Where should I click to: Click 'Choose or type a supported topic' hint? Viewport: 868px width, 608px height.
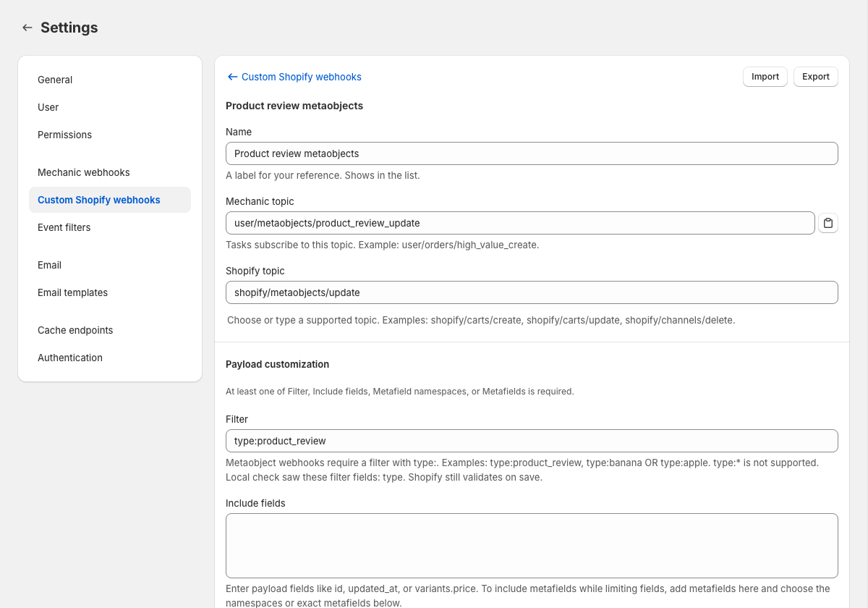click(x=481, y=320)
